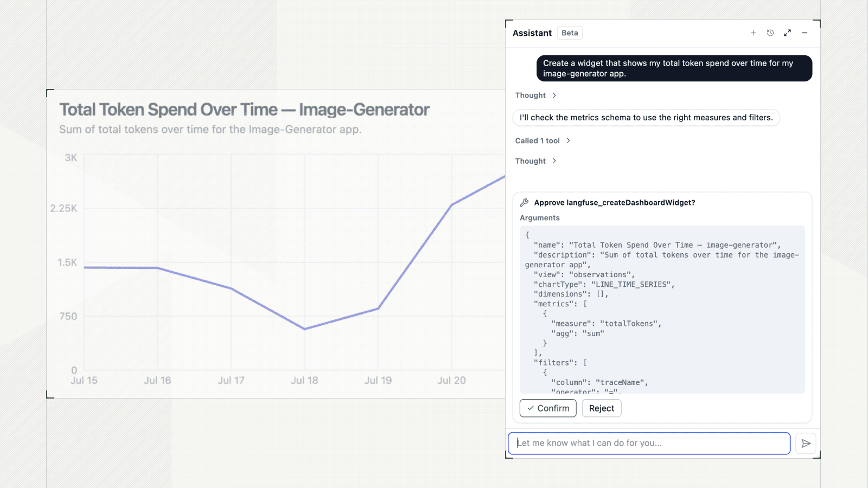Open the chat history clock icon
The width and height of the screenshot is (868, 488).
click(x=770, y=33)
